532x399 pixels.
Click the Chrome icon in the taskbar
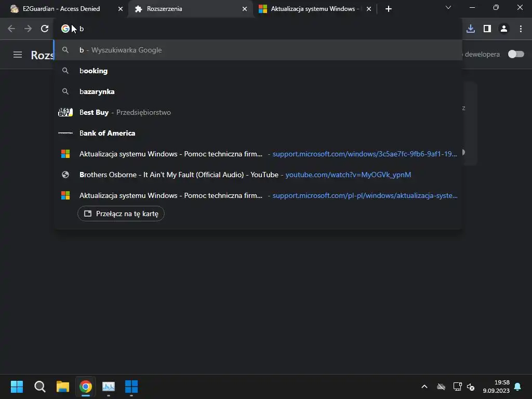pos(86,387)
